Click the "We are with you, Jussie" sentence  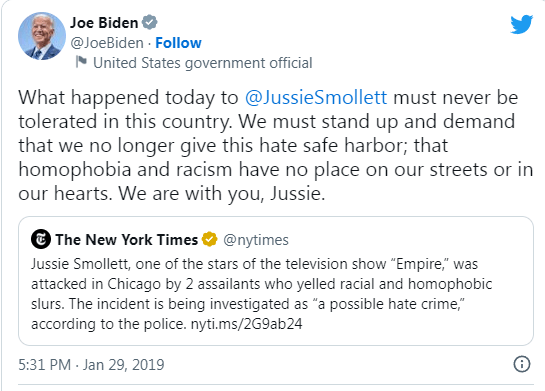click(x=222, y=194)
